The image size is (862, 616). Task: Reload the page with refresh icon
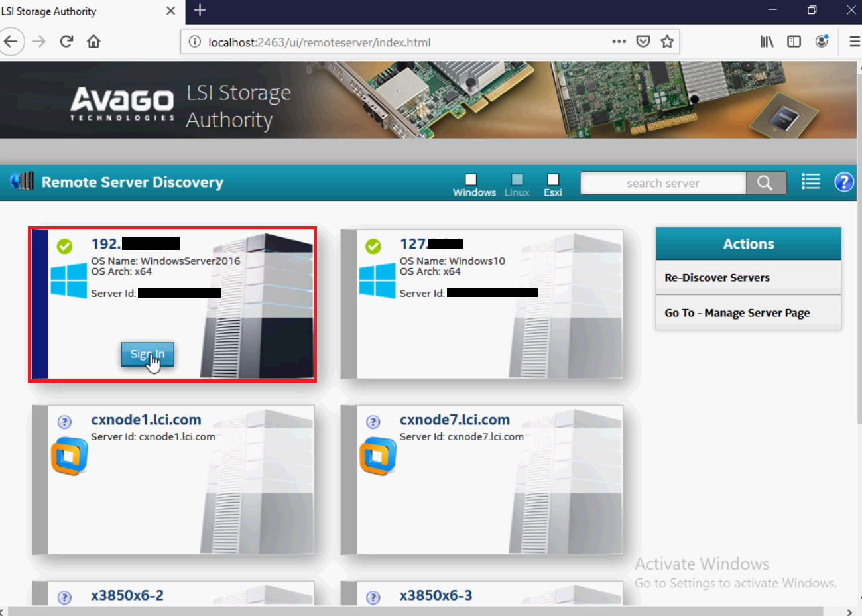tap(66, 42)
